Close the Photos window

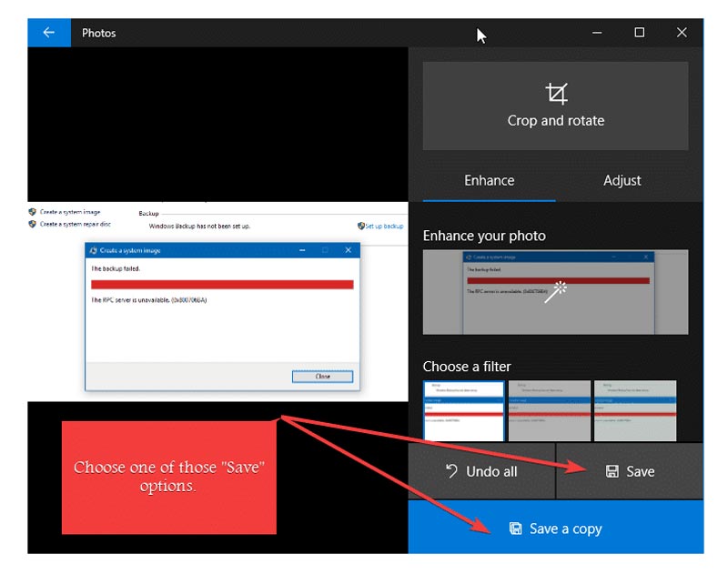coord(682,33)
